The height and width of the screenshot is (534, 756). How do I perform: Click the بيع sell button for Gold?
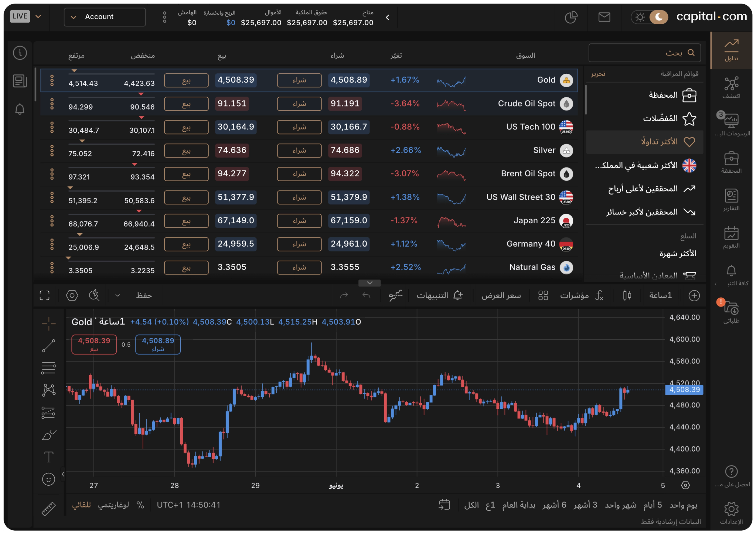point(186,80)
